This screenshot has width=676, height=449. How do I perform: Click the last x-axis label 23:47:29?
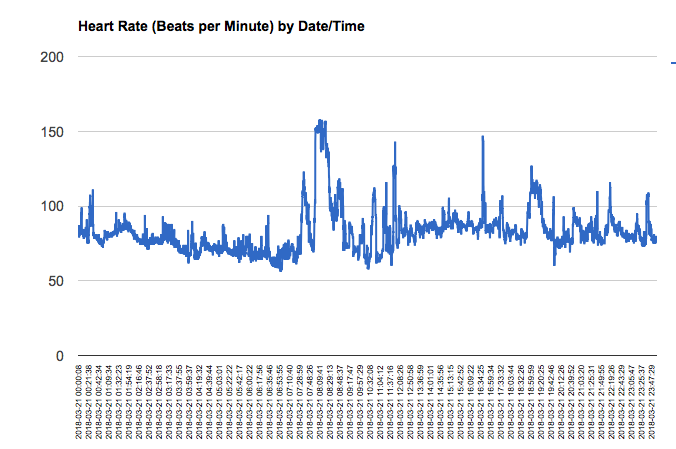tap(655, 400)
